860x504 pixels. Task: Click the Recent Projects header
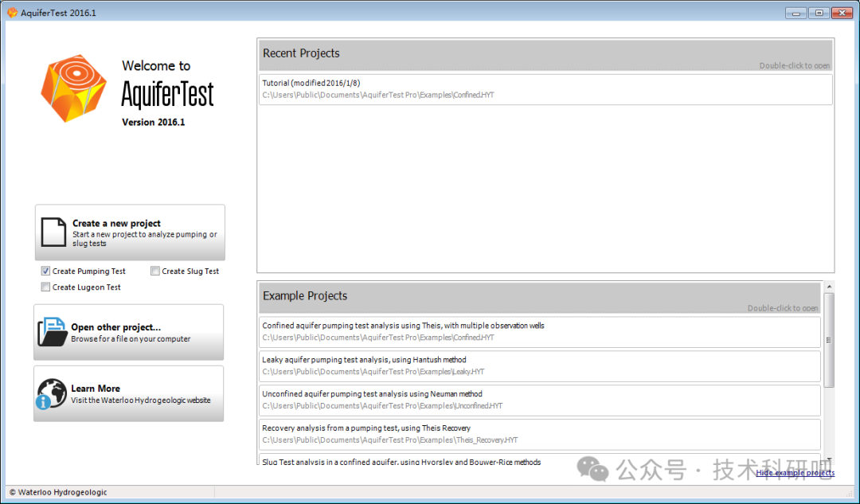click(x=545, y=55)
